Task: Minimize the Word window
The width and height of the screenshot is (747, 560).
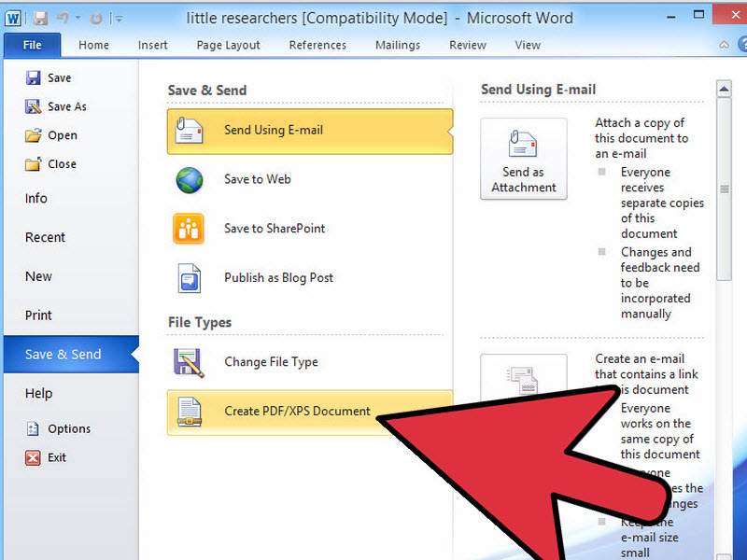Action: pos(671,17)
